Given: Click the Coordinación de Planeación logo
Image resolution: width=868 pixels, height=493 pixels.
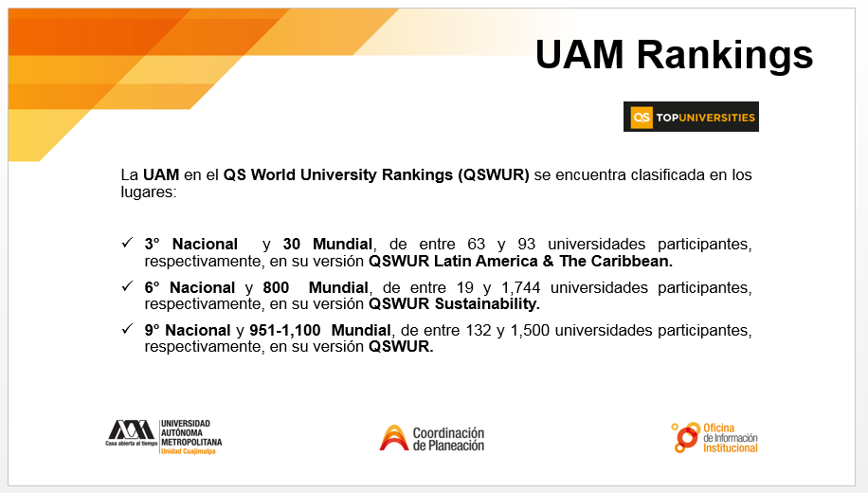Looking at the screenshot, I should coord(432,438).
